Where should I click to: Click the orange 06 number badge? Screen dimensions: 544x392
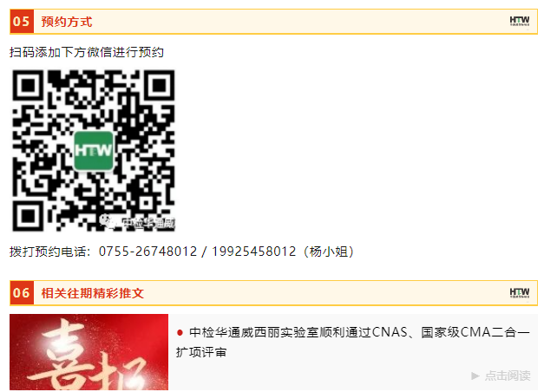point(22,293)
